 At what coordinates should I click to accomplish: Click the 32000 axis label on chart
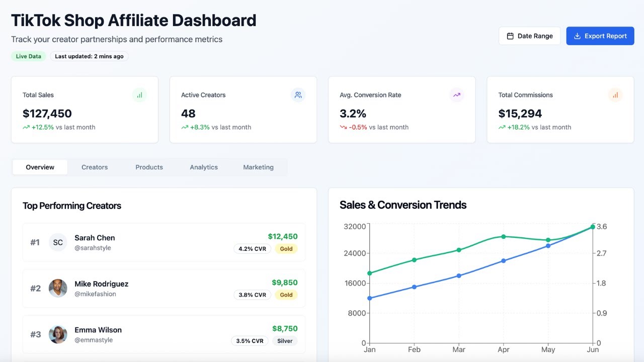pos(355,227)
